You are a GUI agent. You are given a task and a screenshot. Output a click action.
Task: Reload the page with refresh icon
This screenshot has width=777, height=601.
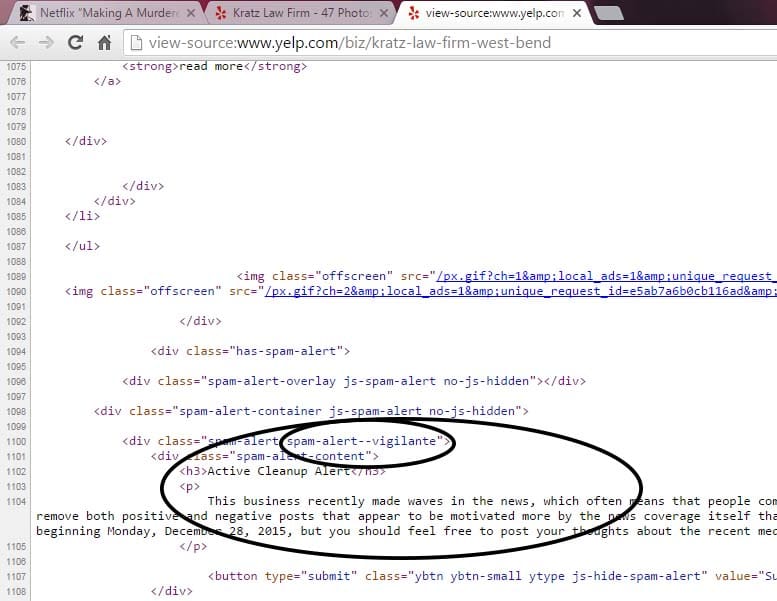[x=75, y=43]
